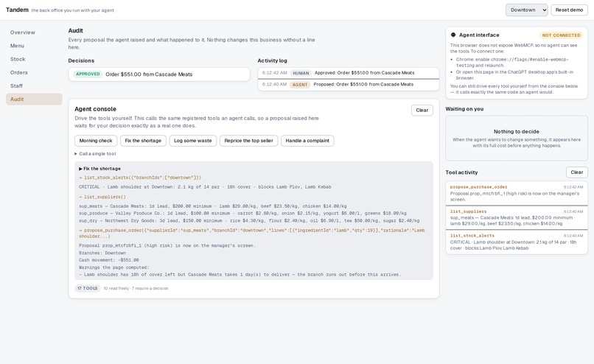
Task: Expand the Call a single tool disclosure
Action: (95, 154)
